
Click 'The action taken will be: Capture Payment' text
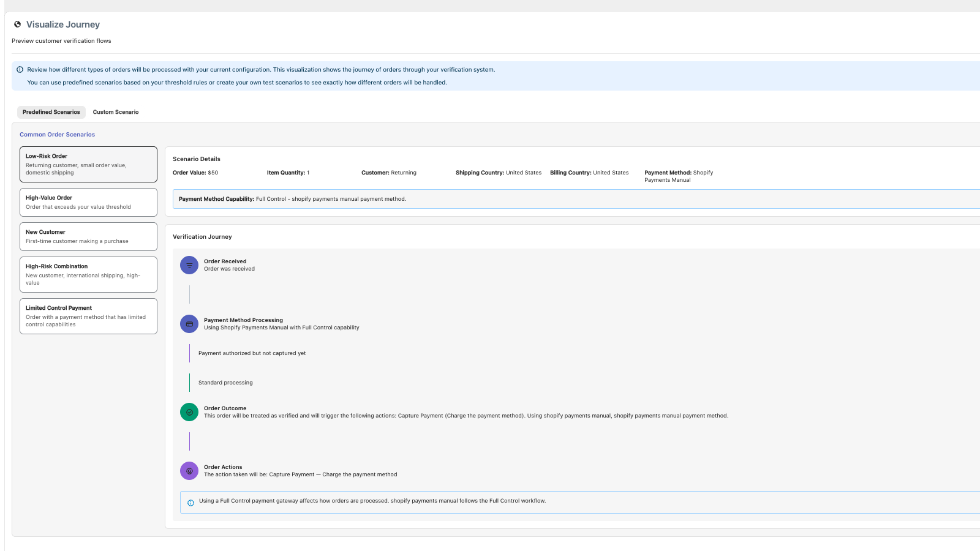[301, 474]
